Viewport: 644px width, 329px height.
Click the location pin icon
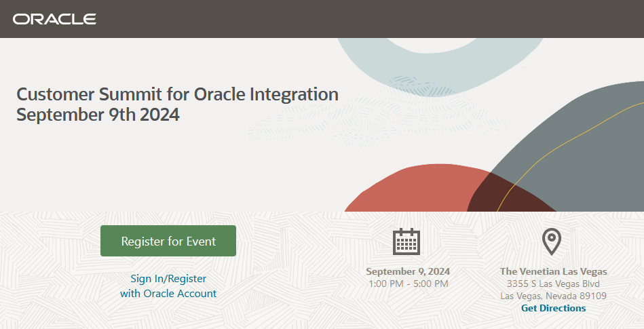coord(552,240)
